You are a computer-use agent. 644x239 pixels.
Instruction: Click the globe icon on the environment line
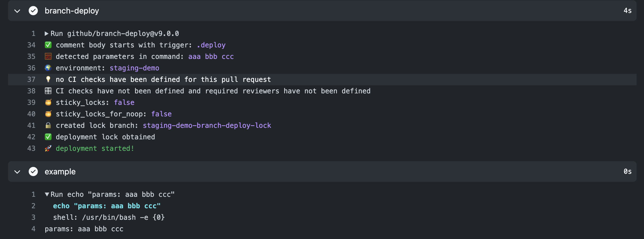[x=48, y=68]
